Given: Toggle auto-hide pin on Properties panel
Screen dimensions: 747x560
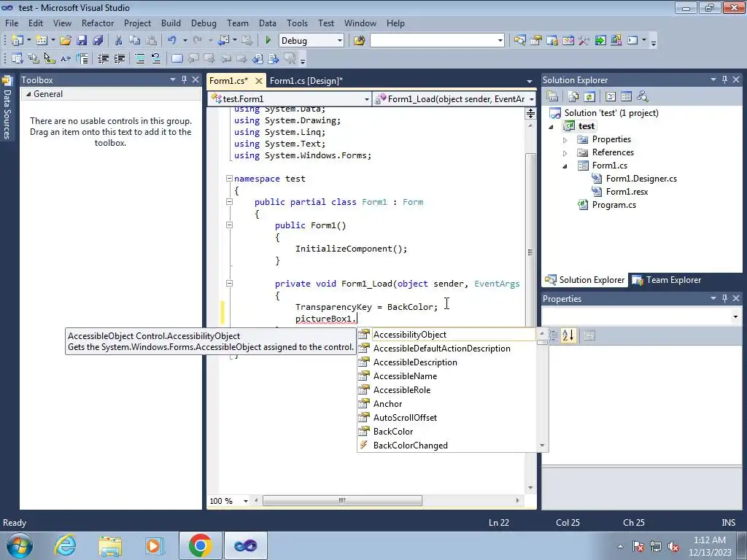Looking at the screenshot, I should coord(724,298).
